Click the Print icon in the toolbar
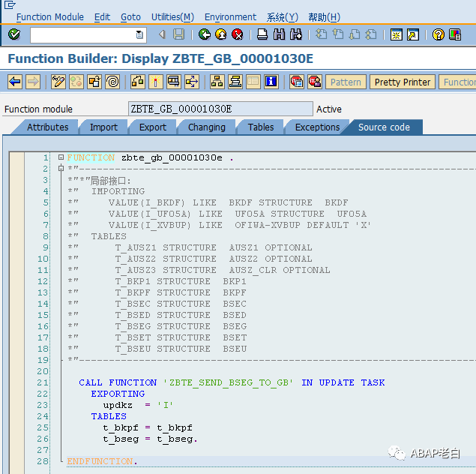The image size is (476, 474). pyautogui.click(x=262, y=34)
